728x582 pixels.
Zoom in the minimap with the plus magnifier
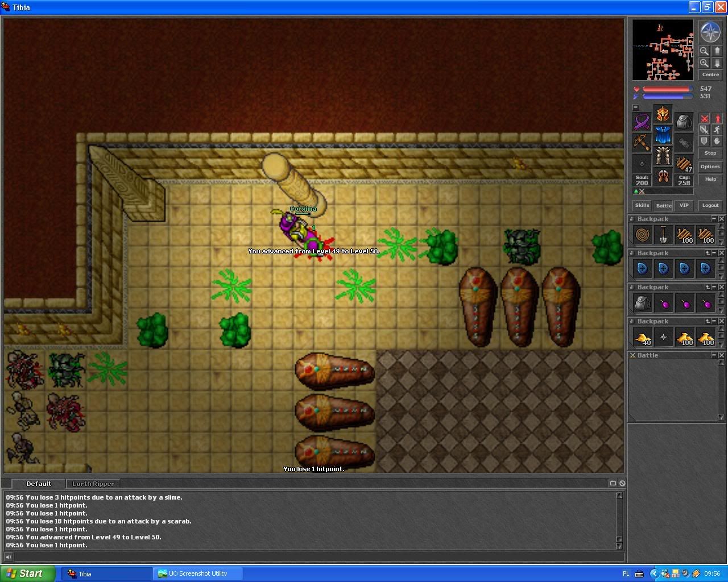[704, 63]
